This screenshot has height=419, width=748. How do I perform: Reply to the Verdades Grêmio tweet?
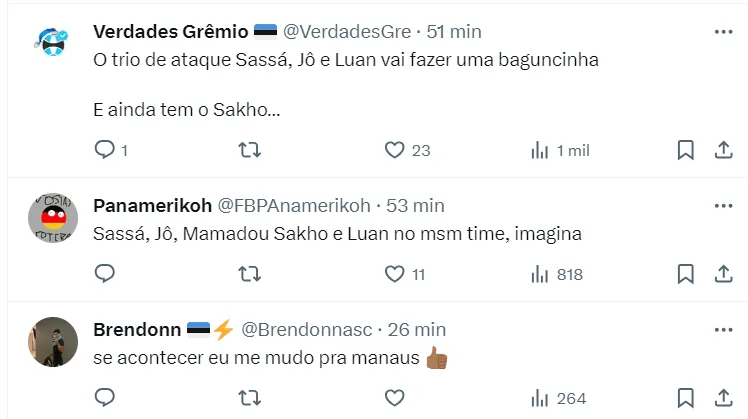pos(104,150)
